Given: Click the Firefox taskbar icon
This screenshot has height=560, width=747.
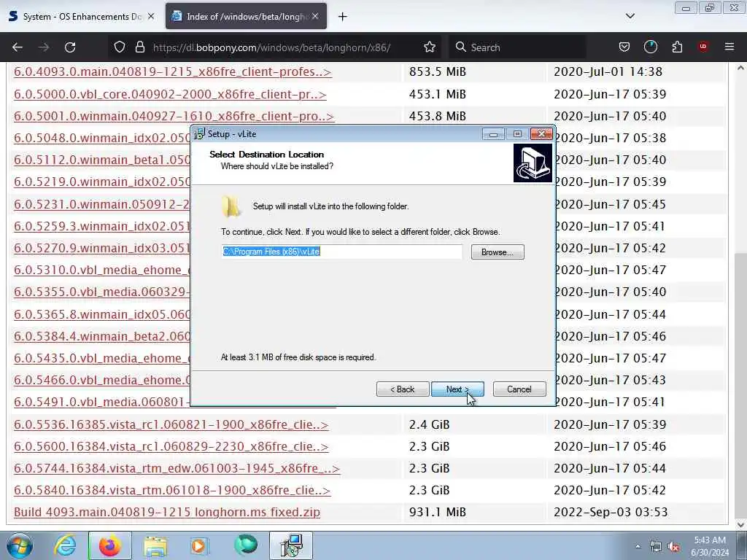Looking at the screenshot, I should pyautogui.click(x=109, y=545).
